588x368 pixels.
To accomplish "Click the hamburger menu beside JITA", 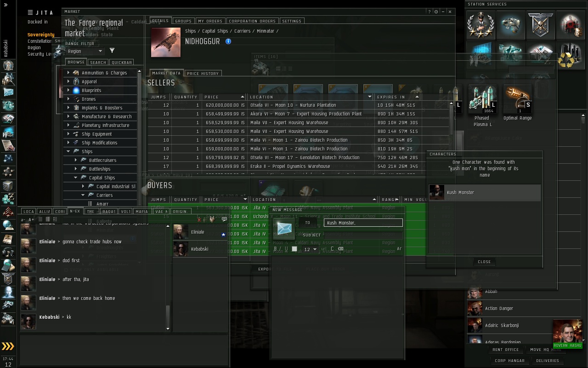I will [30, 12].
